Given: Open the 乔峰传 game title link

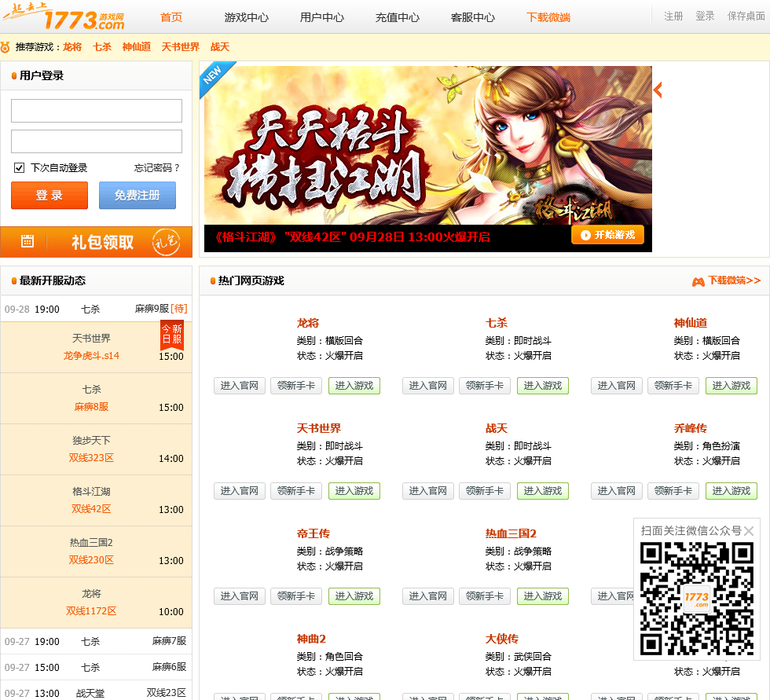Looking at the screenshot, I should coord(691,428).
